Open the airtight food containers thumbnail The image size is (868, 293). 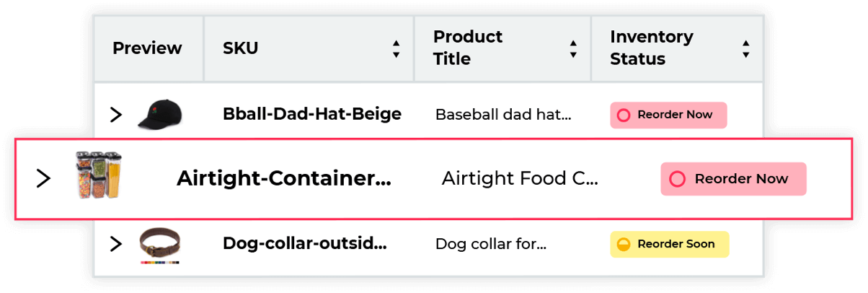click(99, 175)
